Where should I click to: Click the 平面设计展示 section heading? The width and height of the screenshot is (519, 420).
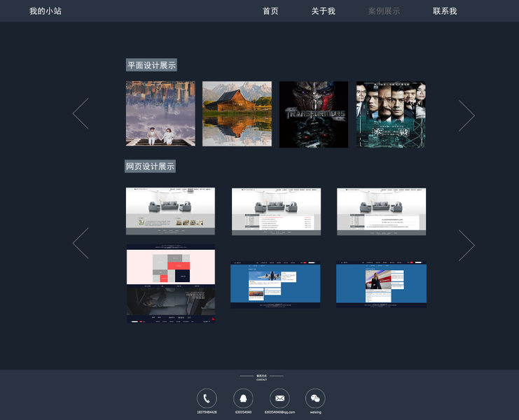point(151,65)
